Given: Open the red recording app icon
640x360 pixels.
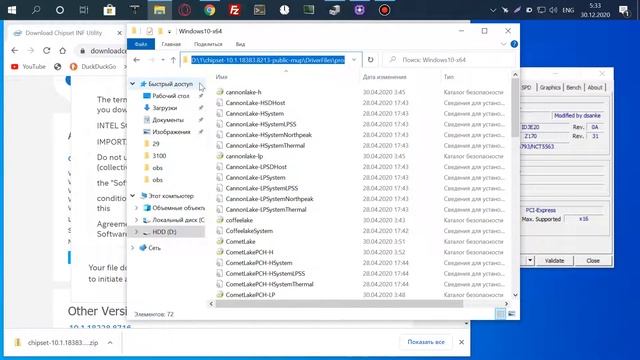Looking at the screenshot, I should click(x=384, y=10).
